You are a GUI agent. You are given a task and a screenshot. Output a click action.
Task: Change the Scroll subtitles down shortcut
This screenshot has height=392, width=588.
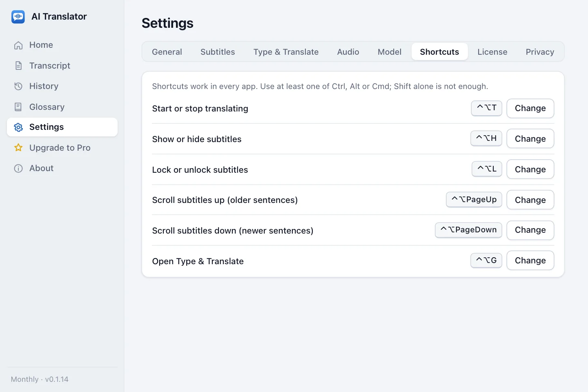click(530, 230)
